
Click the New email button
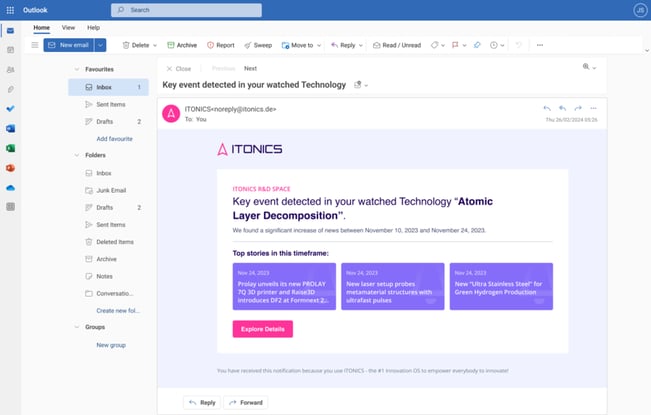69,45
